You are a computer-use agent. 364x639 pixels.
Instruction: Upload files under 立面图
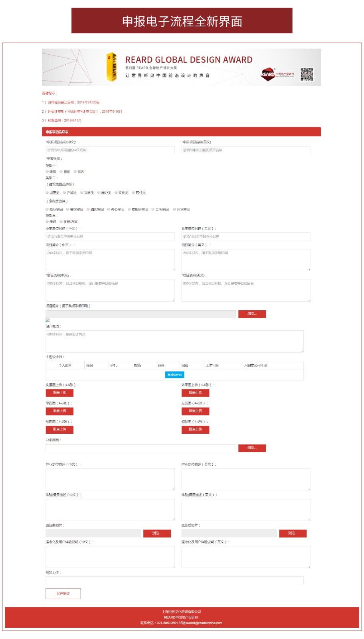coord(196,411)
